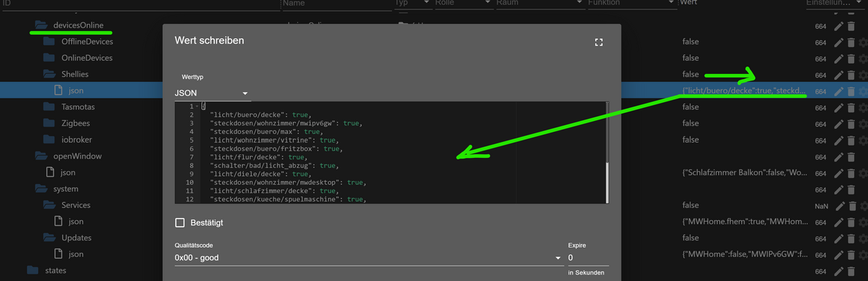Click the MWHome.fhem JSON value
The width and height of the screenshot is (868, 281).
(x=744, y=222)
